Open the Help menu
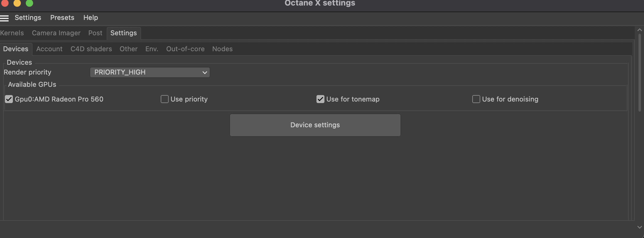Viewport: 644px width, 238px height. 90,18
